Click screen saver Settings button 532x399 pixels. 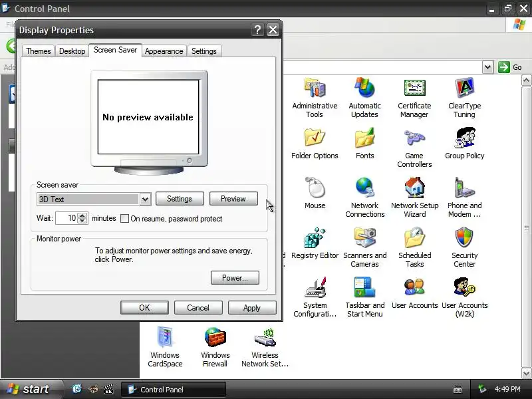click(180, 199)
